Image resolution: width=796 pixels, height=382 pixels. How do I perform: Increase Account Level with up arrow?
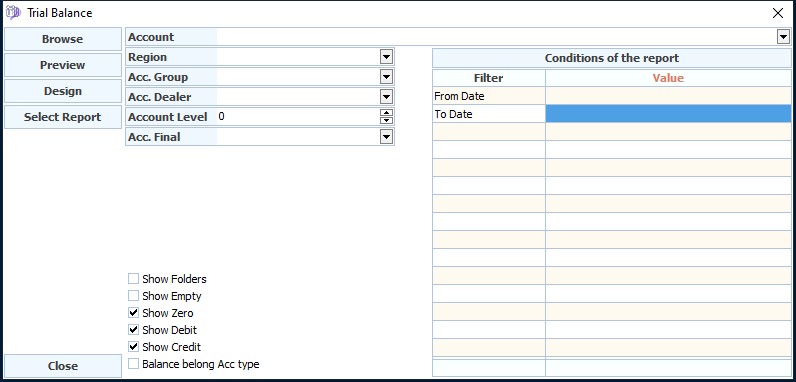(386, 113)
